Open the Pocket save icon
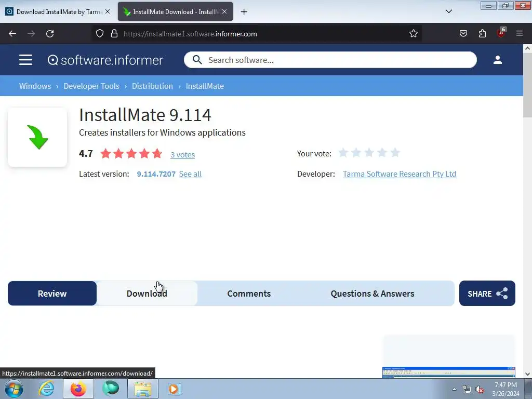Image resolution: width=532 pixels, height=399 pixels. pos(463,34)
